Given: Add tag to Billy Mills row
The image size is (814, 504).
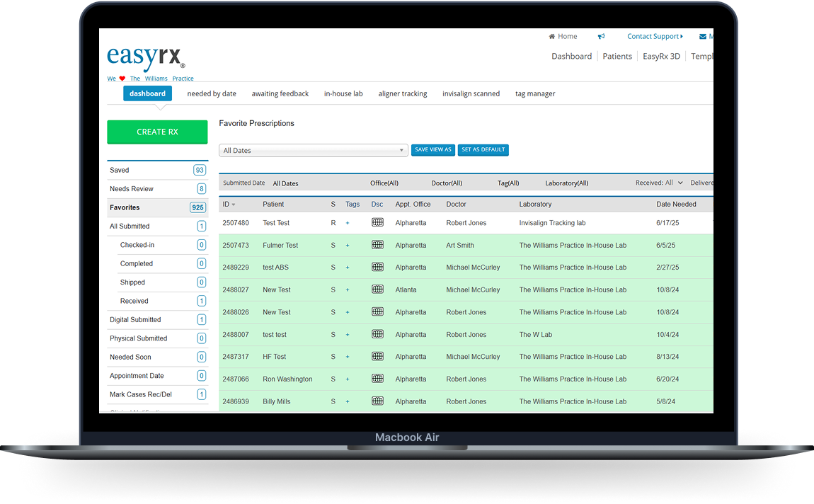Looking at the screenshot, I should click(348, 402).
